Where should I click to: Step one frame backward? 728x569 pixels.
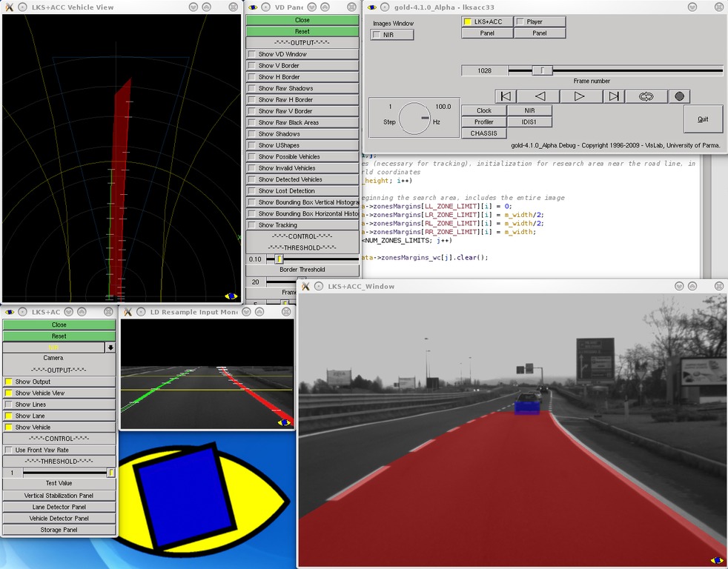[x=540, y=96]
